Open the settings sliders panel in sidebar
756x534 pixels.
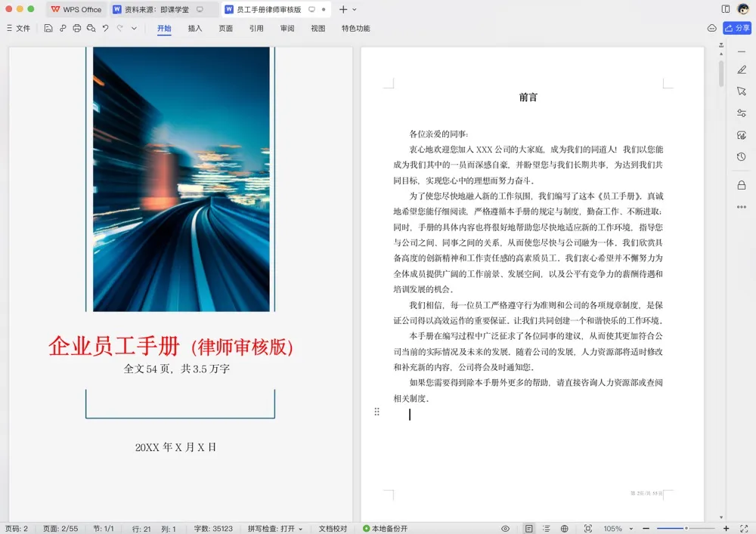pos(742,113)
